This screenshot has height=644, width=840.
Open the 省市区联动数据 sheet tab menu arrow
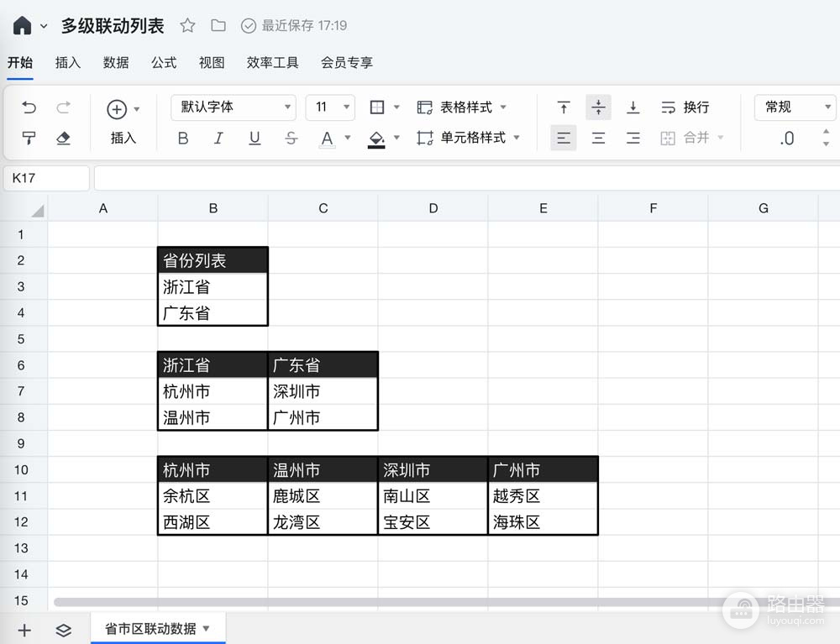207,629
